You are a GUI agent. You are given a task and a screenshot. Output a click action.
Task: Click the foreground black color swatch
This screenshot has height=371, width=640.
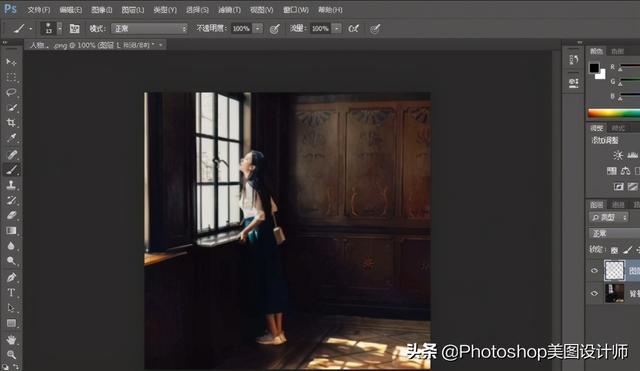click(x=594, y=68)
